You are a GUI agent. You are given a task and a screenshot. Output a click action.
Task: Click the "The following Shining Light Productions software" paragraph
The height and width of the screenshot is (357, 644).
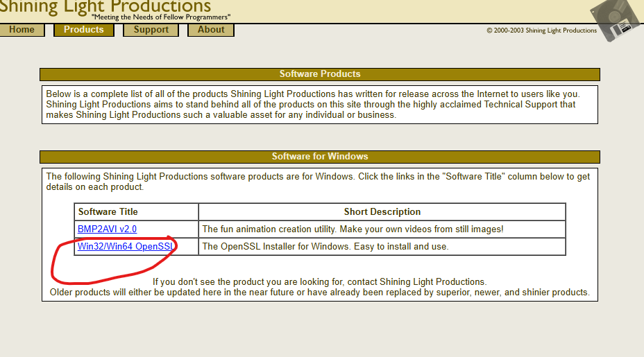pyautogui.click(x=318, y=182)
